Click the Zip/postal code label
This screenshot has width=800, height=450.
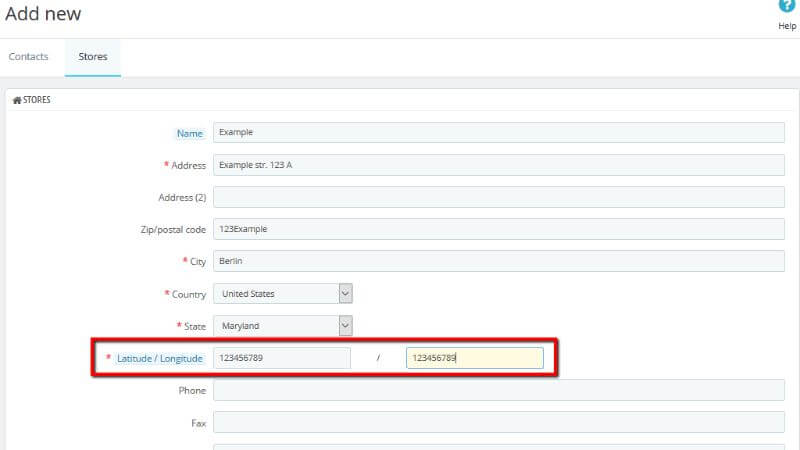(173, 230)
